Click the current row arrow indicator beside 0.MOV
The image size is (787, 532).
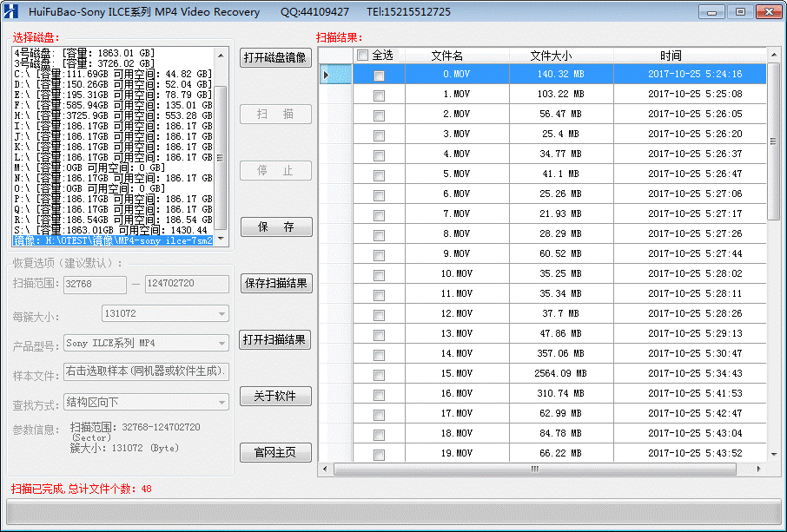click(x=326, y=75)
